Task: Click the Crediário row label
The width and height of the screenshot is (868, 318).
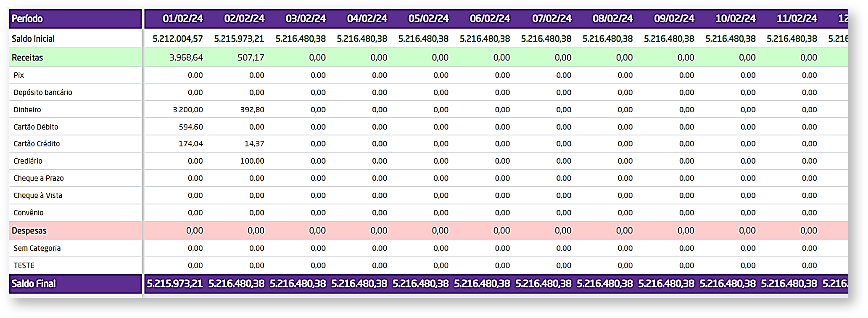Action: point(28,161)
